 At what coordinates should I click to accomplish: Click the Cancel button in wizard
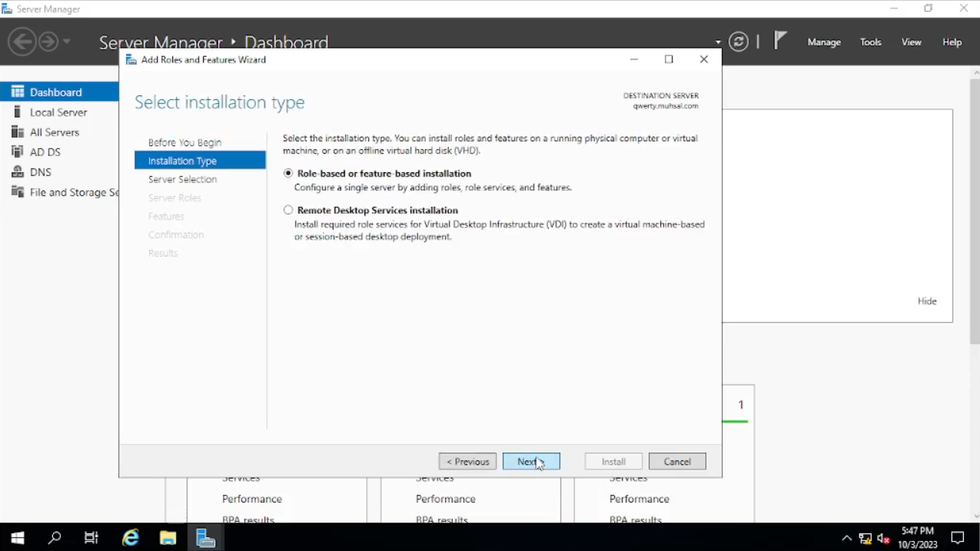coord(677,461)
